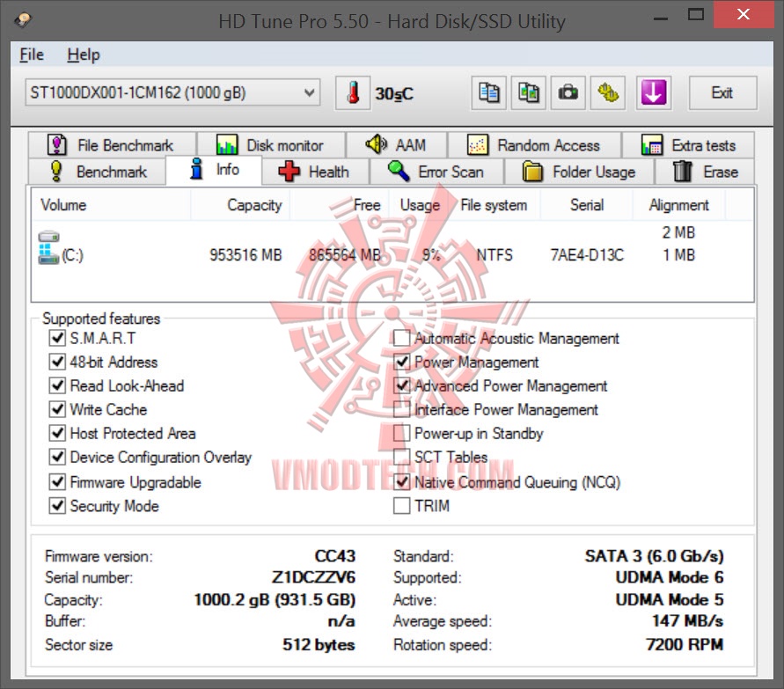Open the options gear-wrench icon

tap(608, 93)
